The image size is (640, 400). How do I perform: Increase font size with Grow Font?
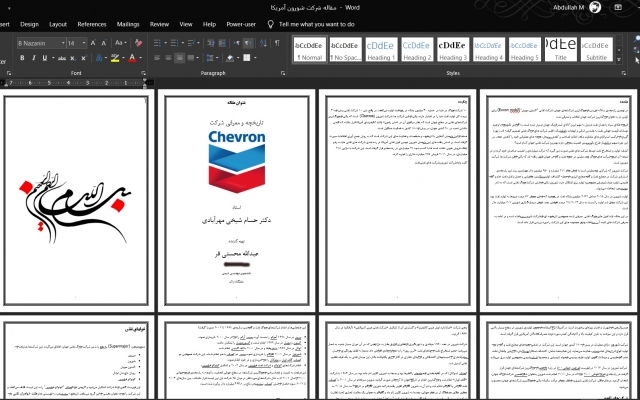tap(93, 43)
